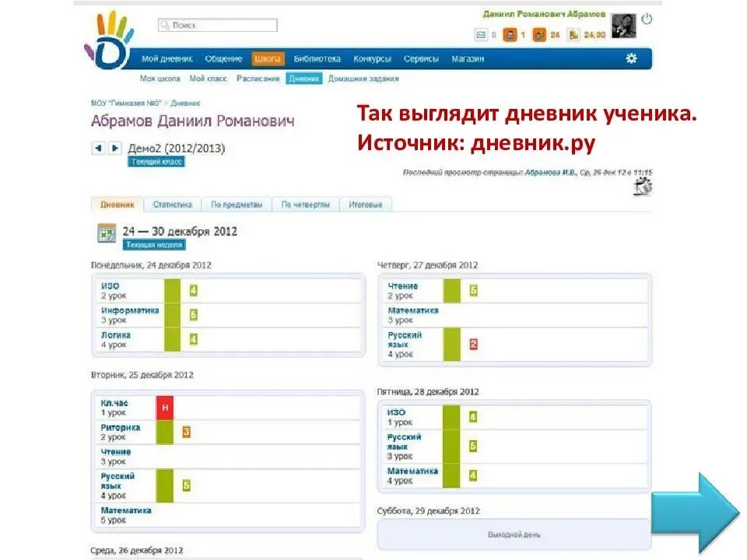Image resolution: width=747 pixels, height=560 pixels.
Task: Click the Выходной день Saturday box
Action: click(514, 535)
